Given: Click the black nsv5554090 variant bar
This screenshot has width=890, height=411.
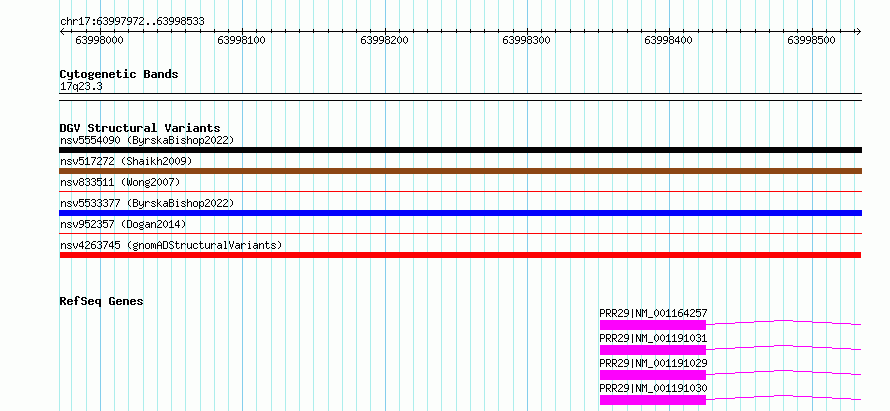Looking at the screenshot, I should pos(460,150).
